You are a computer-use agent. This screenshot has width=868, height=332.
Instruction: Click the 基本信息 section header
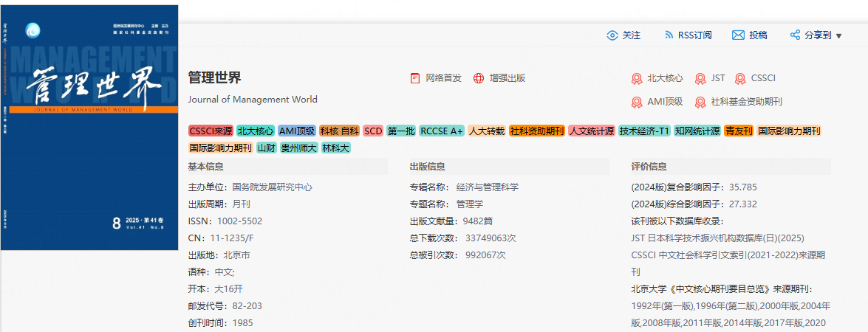point(206,167)
